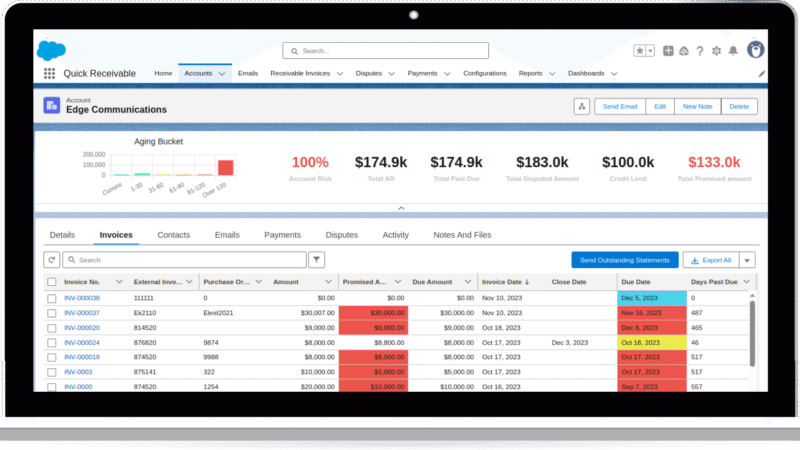This screenshot has width=800, height=450.
Task: Click the New Note button
Action: tap(697, 107)
